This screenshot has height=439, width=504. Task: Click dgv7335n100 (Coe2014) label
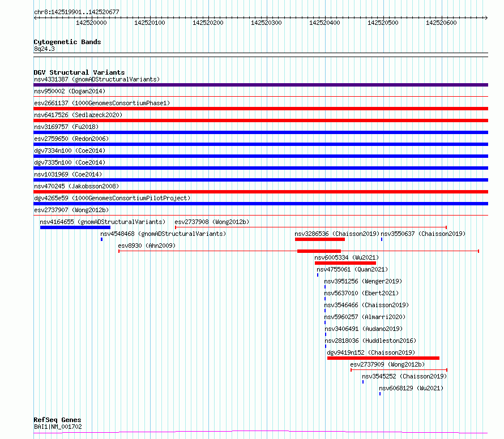pyautogui.click(x=70, y=162)
